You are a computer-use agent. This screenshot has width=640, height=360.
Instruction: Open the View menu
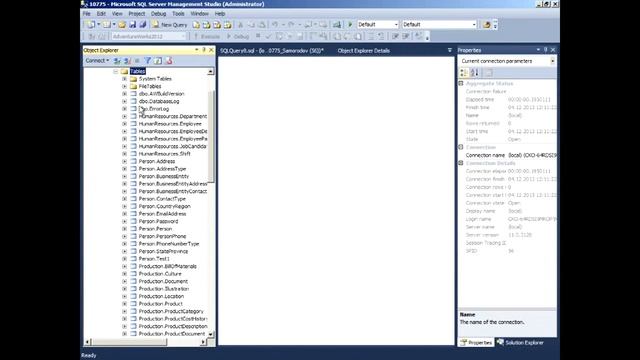[117, 13]
